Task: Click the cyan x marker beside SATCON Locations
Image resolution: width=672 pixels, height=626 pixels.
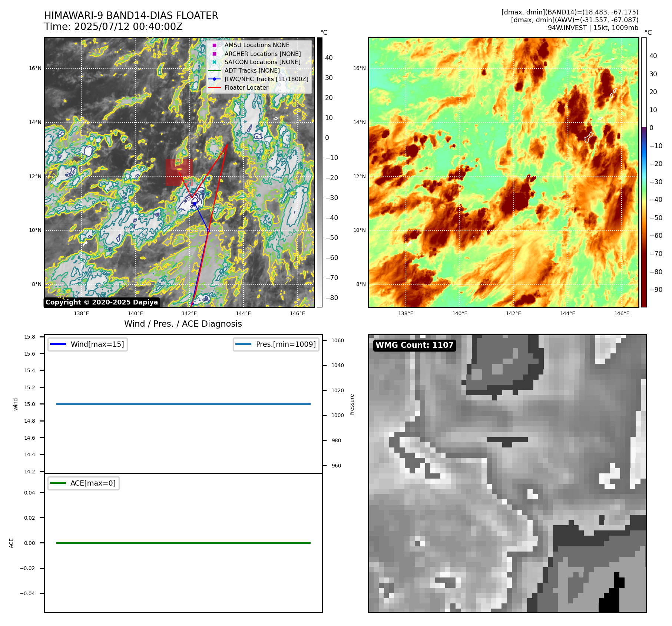Action: [x=214, y=62]
